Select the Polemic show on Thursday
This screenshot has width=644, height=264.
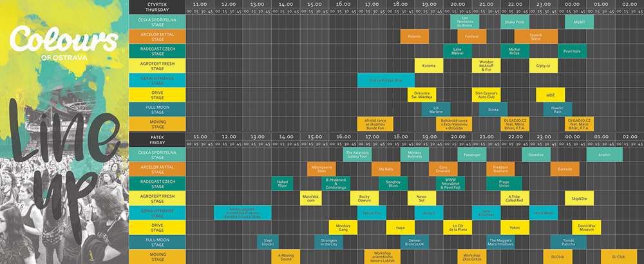(x=414, y=36)
